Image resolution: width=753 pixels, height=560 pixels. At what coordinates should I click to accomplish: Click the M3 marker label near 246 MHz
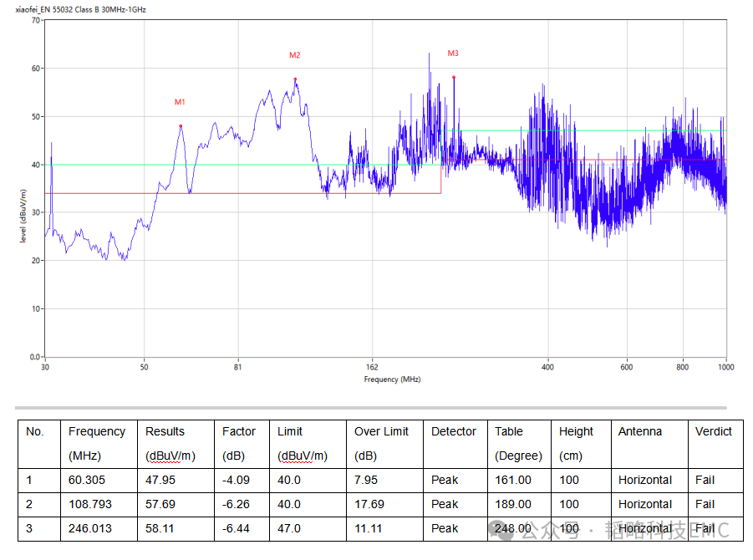pos(453,53)
